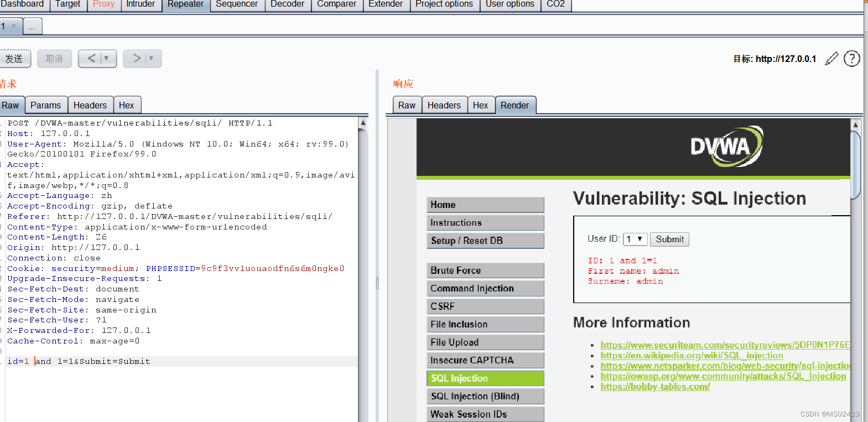Image resolution: width=868 pixels, height=422 pixels.
Task: Follow the netsparker.com blog link
Action: coord(725,366)
